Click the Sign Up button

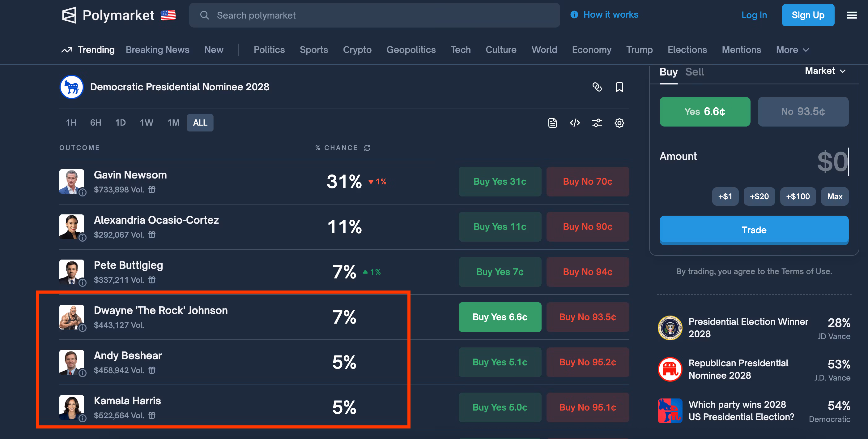pyautogui.click(x=808, y=15)
